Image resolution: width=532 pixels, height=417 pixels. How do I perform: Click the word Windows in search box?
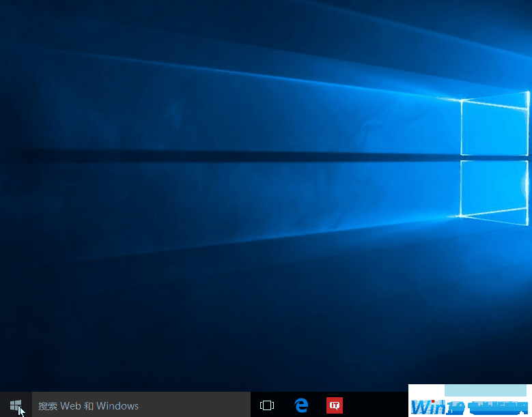coord(117,406)
